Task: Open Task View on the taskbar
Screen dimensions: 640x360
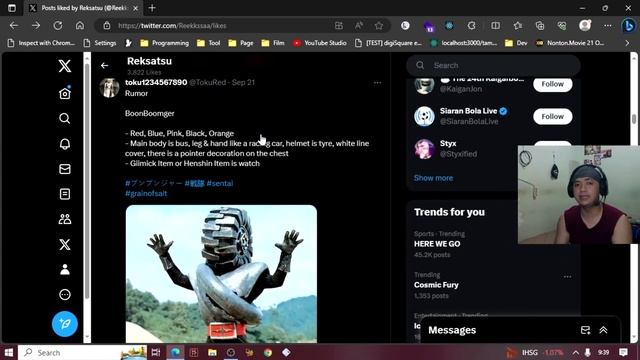Action: tap(156, 352)
